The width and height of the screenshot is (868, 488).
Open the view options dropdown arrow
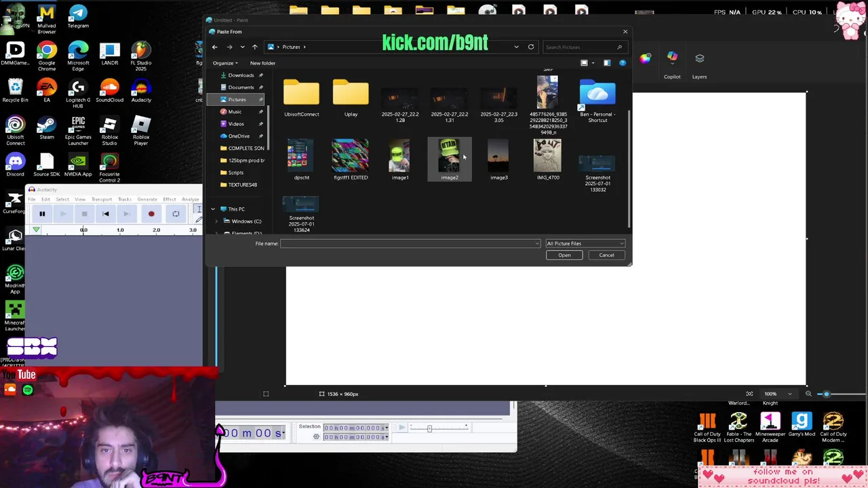[593, 63]
